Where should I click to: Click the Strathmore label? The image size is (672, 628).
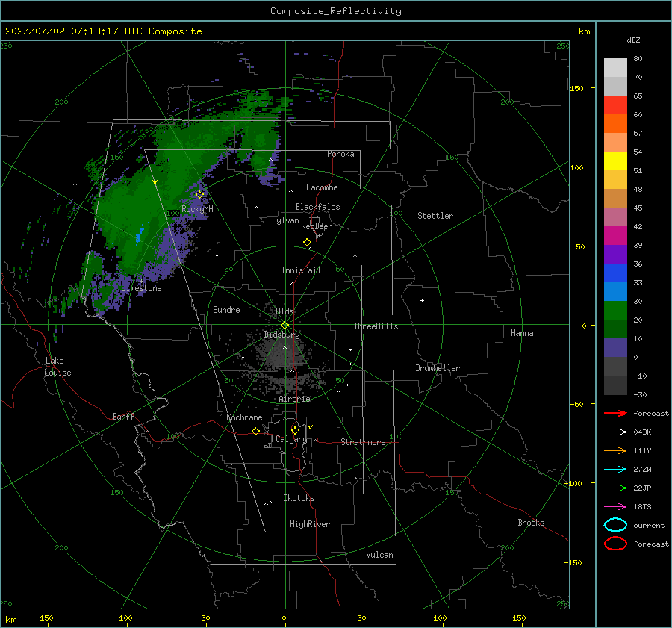[x=363, y=442]
